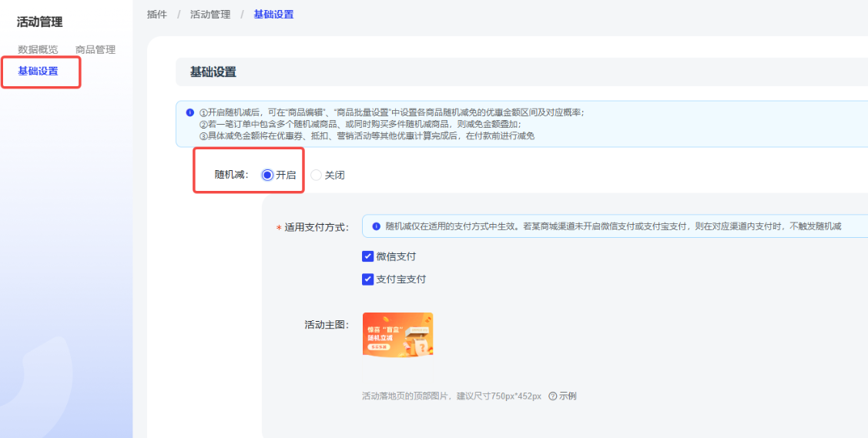Uncheck the 支付宝支付 checkbox
The image size is (868, 438).
[x=367, y=279]
